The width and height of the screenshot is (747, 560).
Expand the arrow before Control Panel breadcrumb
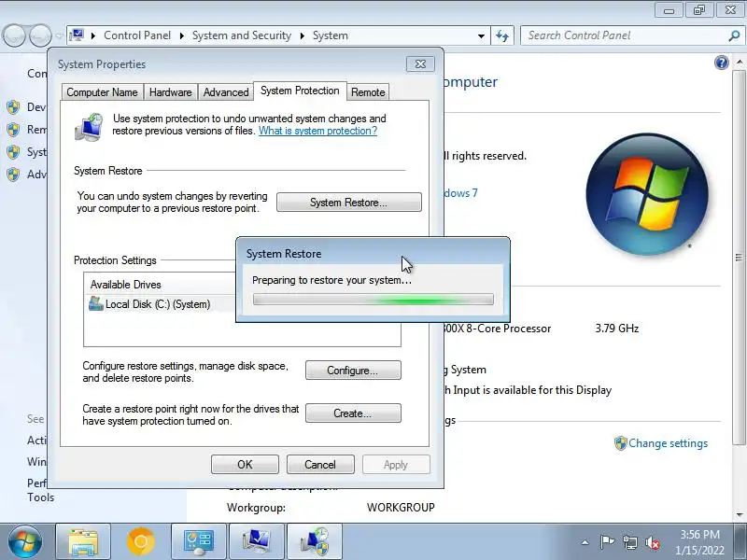click(x=93, y=35)
